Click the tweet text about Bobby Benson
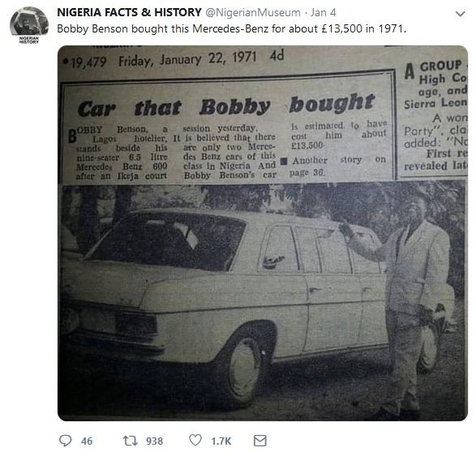The height and width of the screenshot is (452, 476). click(231, 29)
